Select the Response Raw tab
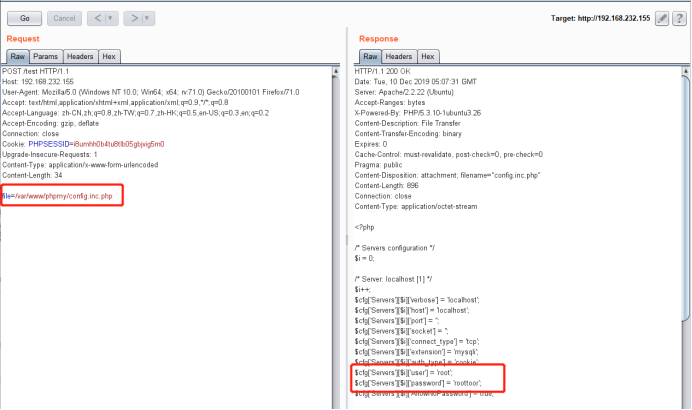692x410 pixels. coord(370,56)
